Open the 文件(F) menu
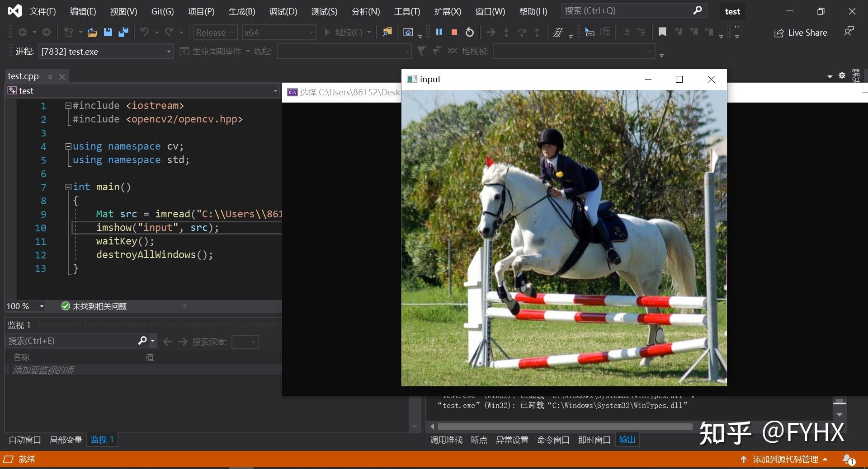 click(x=43, y=11)
